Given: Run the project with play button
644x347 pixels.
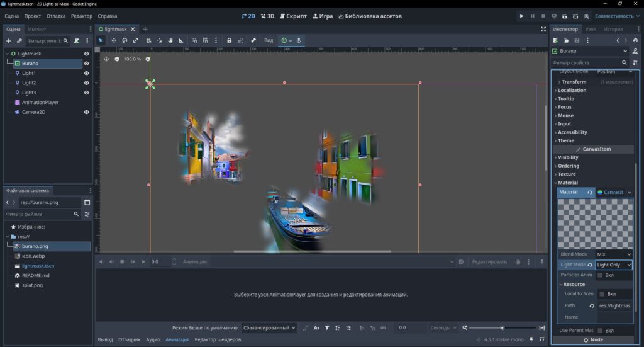Looking at the screenshot, I should (521, 16).
